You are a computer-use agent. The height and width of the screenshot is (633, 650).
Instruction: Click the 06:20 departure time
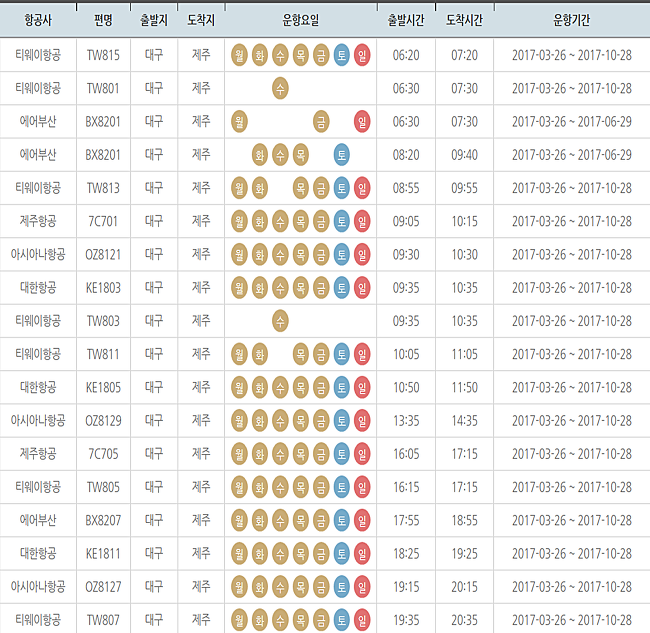point(406,55)
